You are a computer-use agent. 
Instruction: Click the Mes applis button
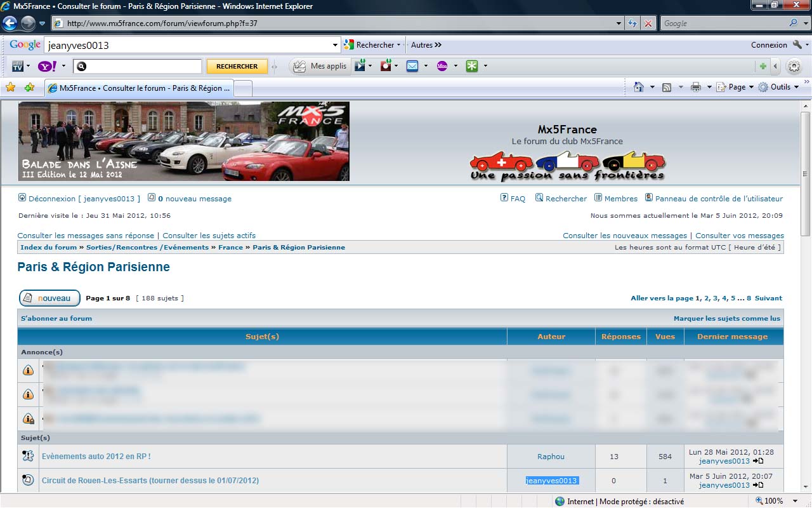(x=320, y=66)
